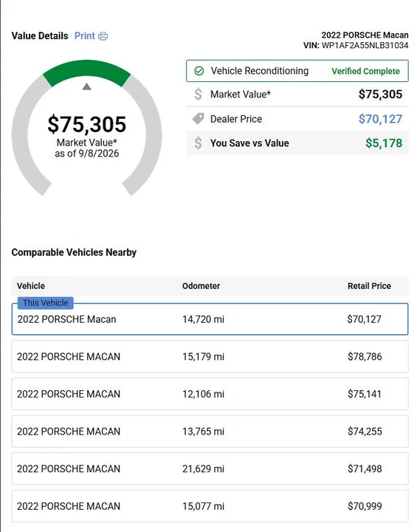417x532 pixels.
Task: Click the 12,106 mi odometer value
Action: pyautogui.click(x=203, y=394)
